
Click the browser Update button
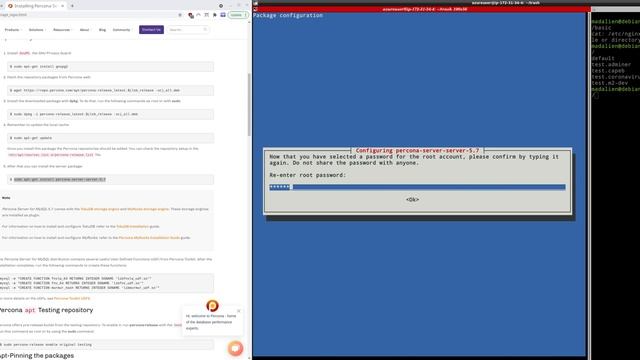click(238, 15)
